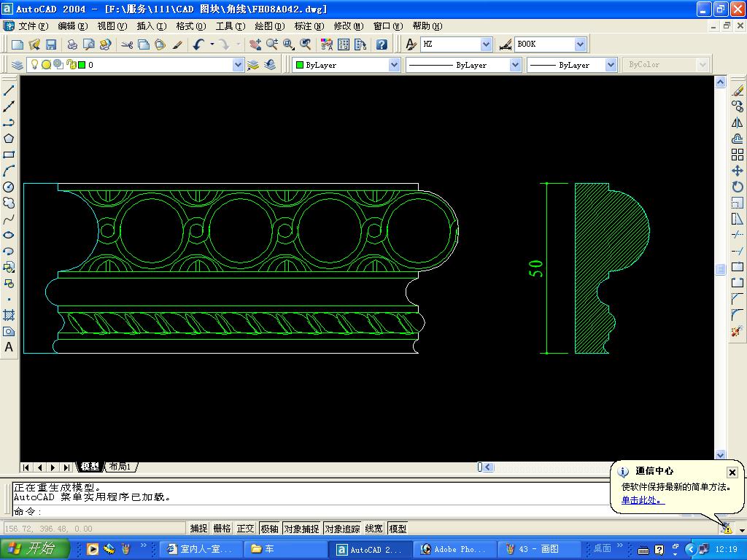This screenshot has width=747, height=560.
Task: Click the Offset modify tool
Action: [x=737, y=139]
